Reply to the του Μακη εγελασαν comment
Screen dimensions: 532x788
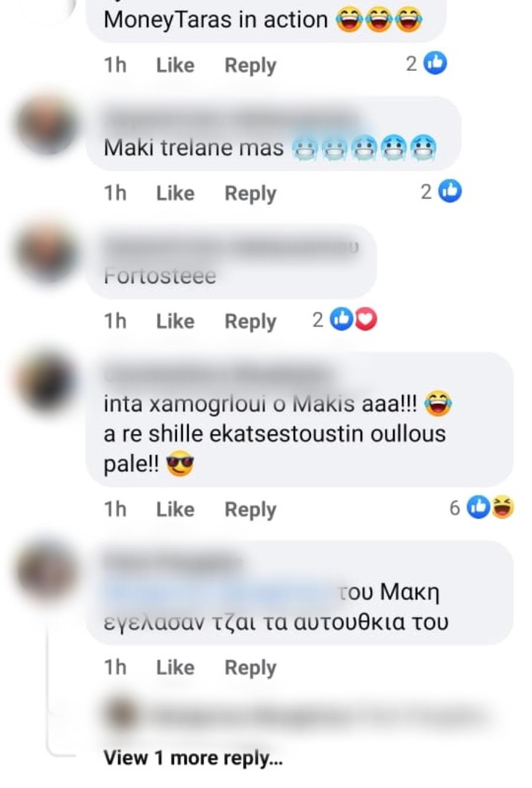pos(251,669)
